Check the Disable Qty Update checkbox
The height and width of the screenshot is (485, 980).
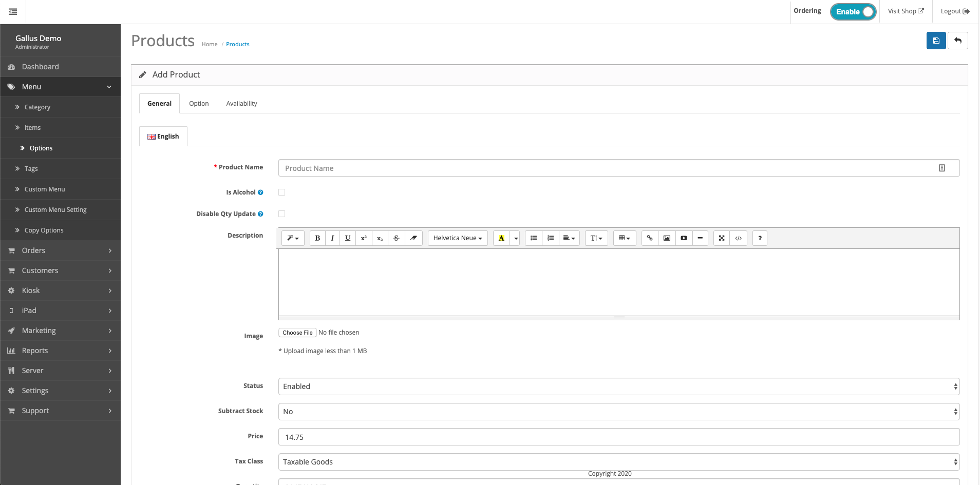click(x=282, y=214)
